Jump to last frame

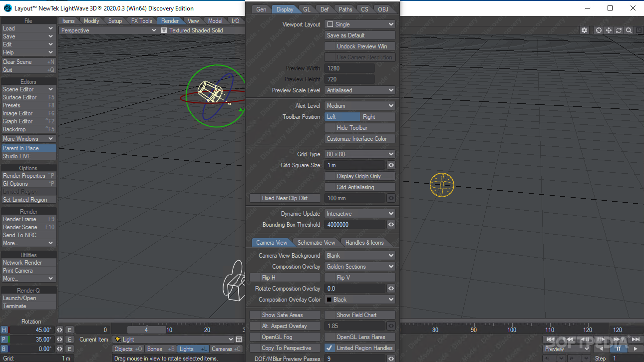click(x=636, y=340)
